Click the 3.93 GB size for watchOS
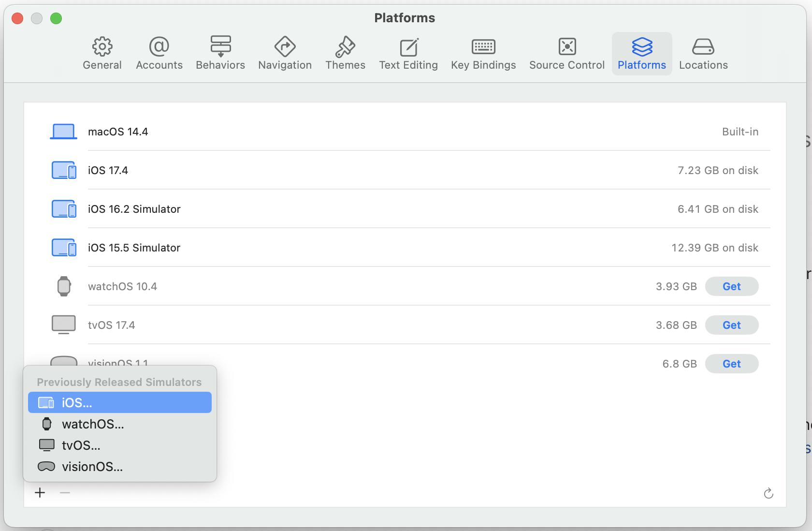This screenshot has width=812, height=531. 676,286
